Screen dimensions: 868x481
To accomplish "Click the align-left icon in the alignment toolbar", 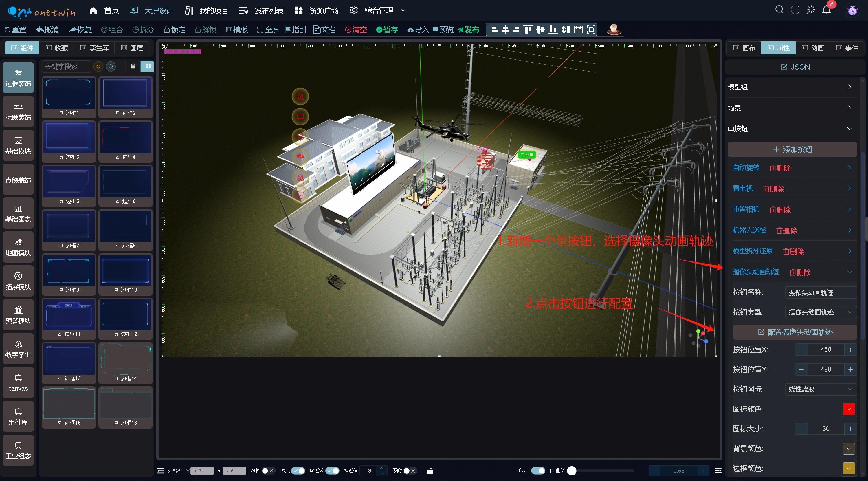I will point(494,30).
